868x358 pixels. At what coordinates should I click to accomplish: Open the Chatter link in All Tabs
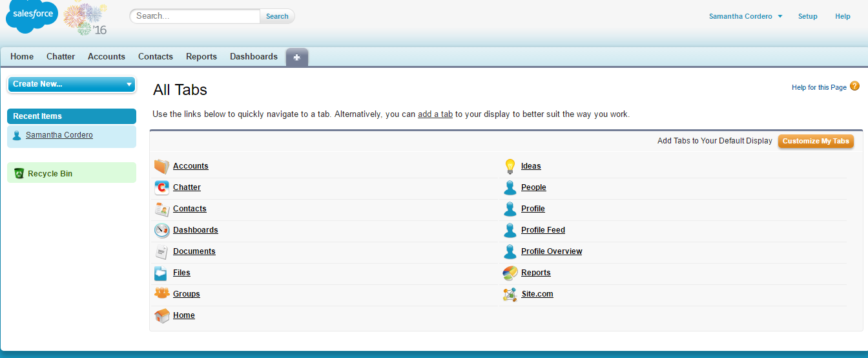[x=187, y=187]
